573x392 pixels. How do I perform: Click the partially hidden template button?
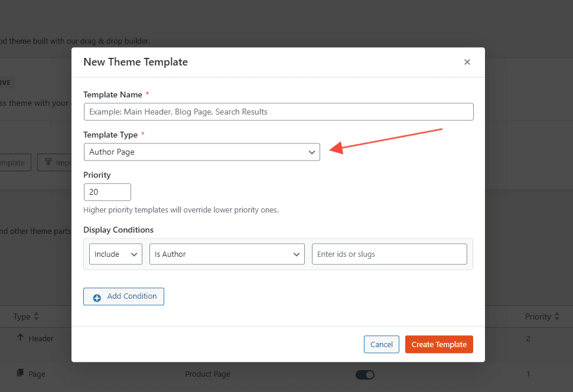coord(14,163)
